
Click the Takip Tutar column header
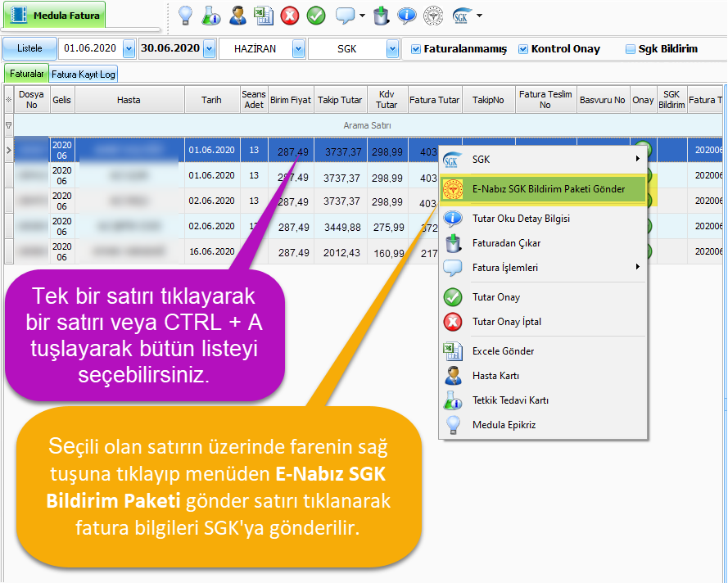(340, 99)
